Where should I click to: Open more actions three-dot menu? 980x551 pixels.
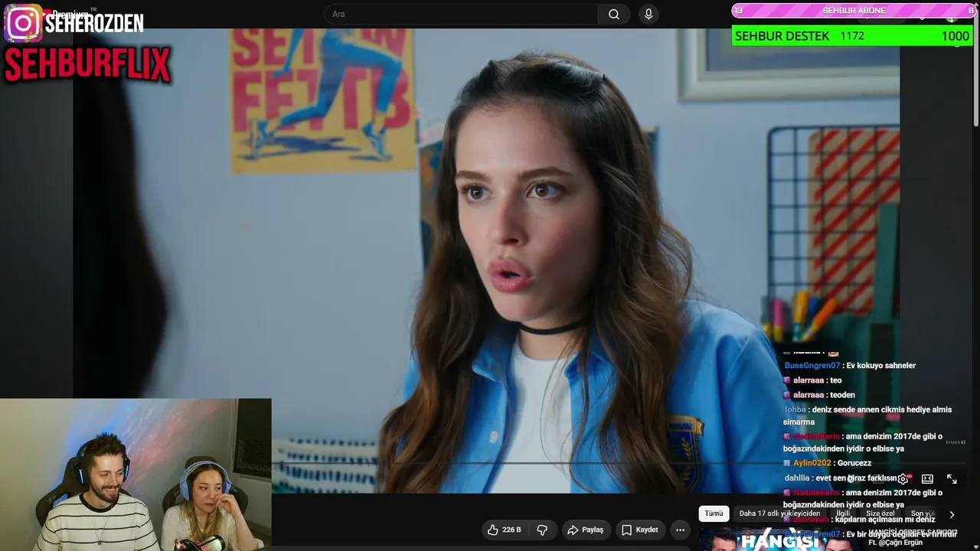tap(680, 530)
